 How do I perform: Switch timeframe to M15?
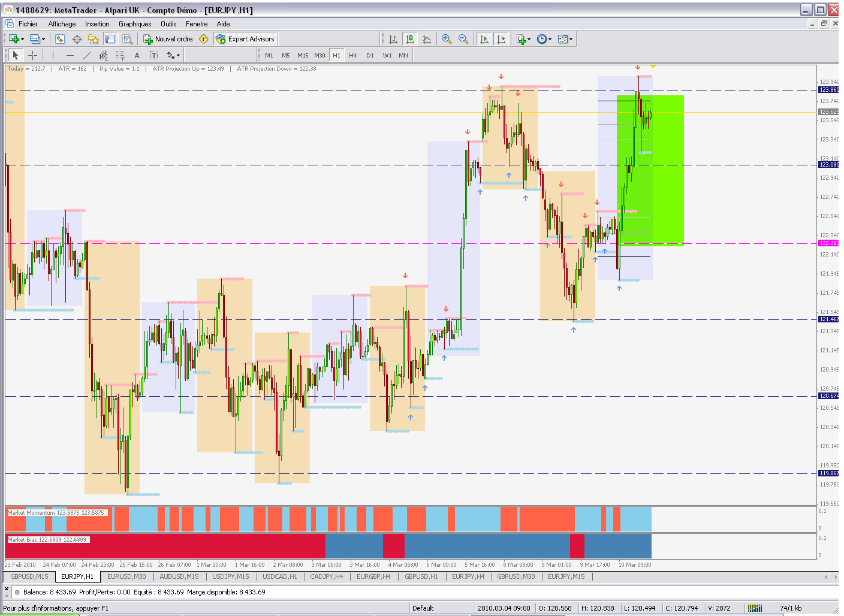point(303,55)
